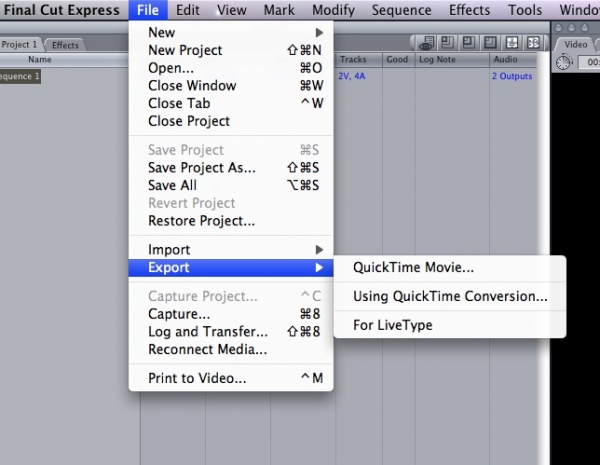The height and width of the screenshot is (465, 600).
Task: Choose Using QuickTime Conversion... option
Action: click(450, 296)
